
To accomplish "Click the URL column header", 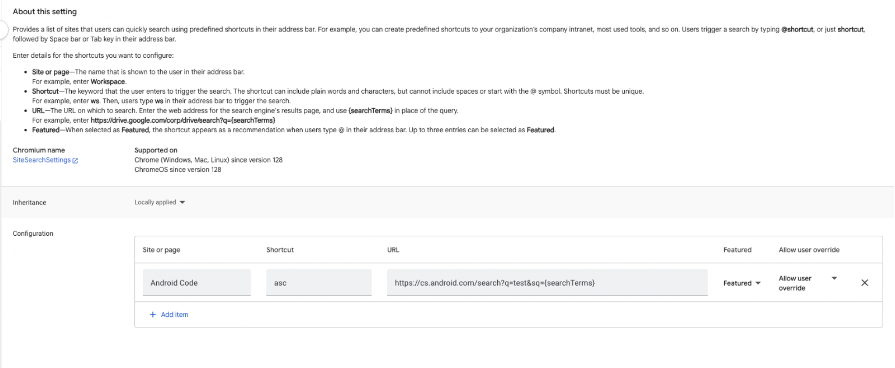I will tap(393, 250).
